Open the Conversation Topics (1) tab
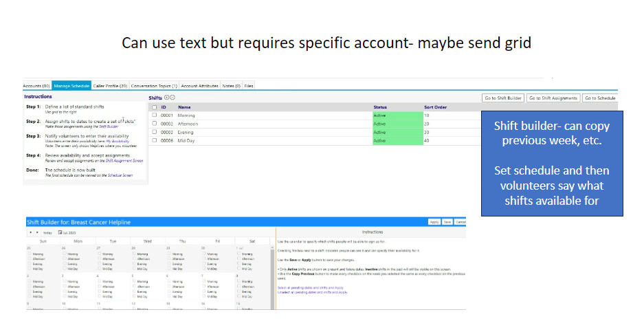644x323 pixels. 154,86
